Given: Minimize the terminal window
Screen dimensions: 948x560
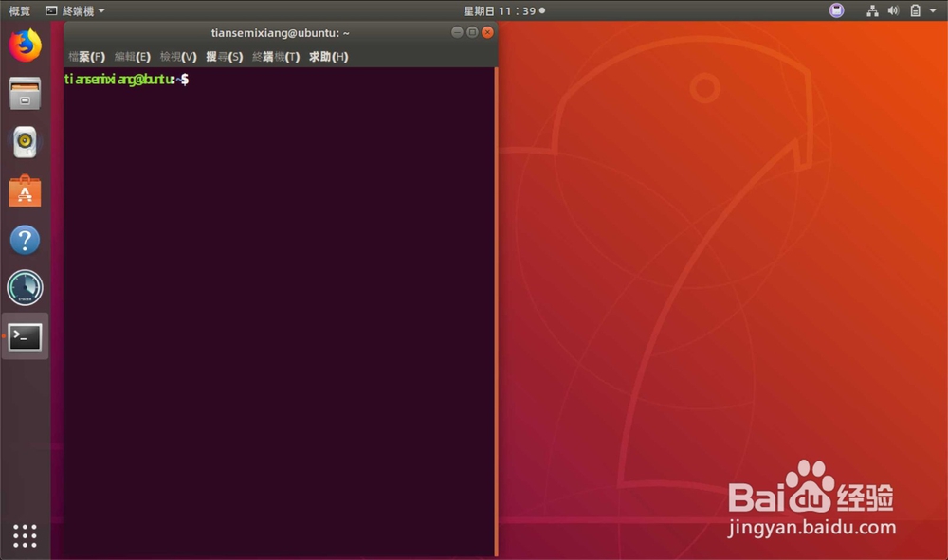Looking at the screenshot, I should tap(457, 32).
